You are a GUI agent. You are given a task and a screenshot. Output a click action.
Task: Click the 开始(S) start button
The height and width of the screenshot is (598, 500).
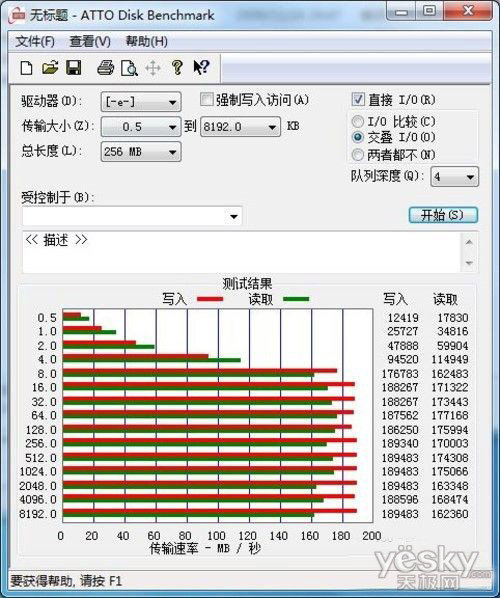pos(443,215)
